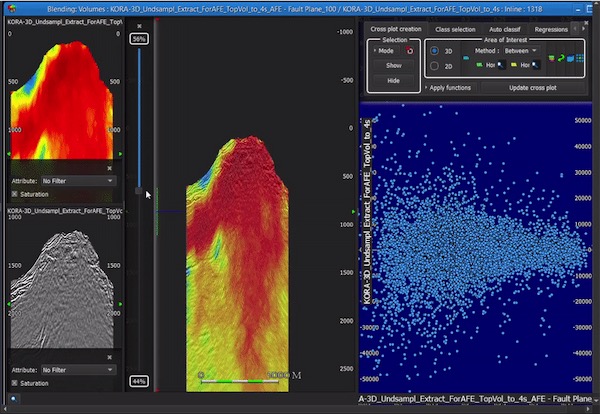Image resolution: width=600 pixels, height=414 pixels.
Task: Click right green marker of seismic thumbnail
Action: click(120, 304)
